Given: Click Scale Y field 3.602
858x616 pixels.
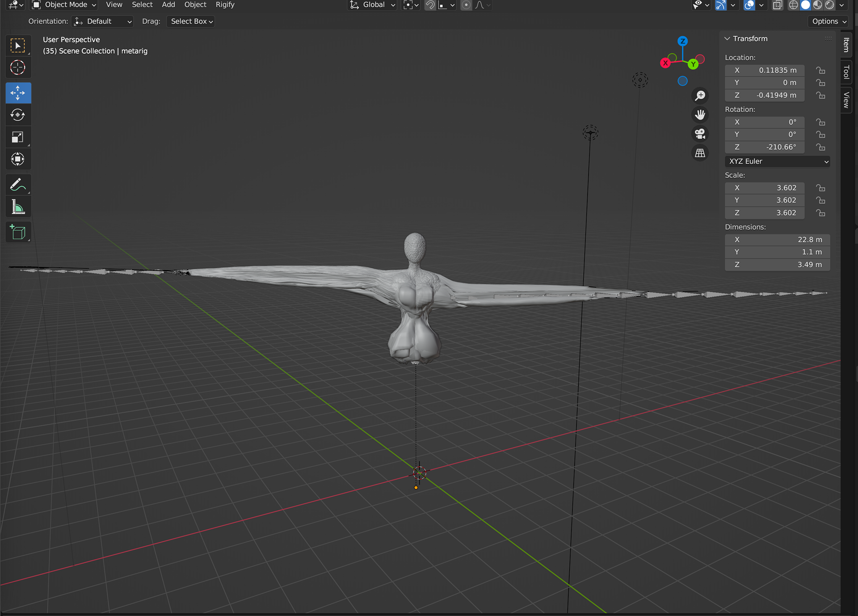Looking at the screenshot, I should point(765,200).
